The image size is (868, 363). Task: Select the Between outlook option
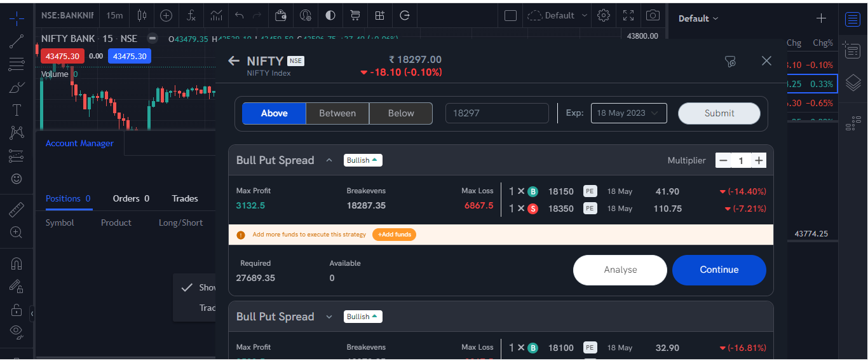337,113
